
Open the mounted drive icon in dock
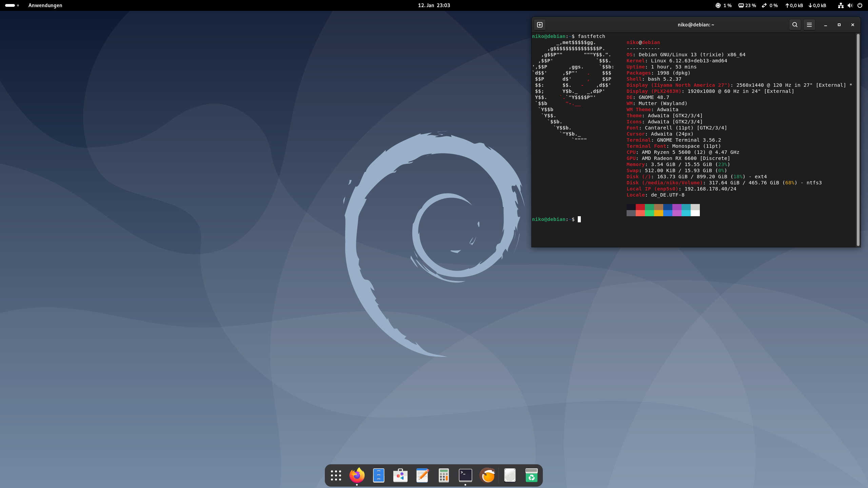pos(510,475)
